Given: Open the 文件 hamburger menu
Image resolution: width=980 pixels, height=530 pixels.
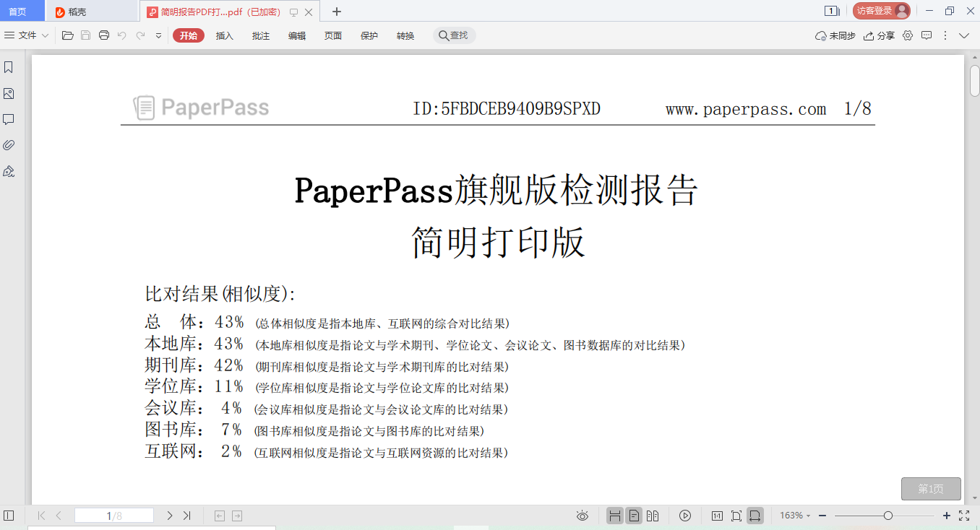Looking at the screenshot, I should [20, 35].
